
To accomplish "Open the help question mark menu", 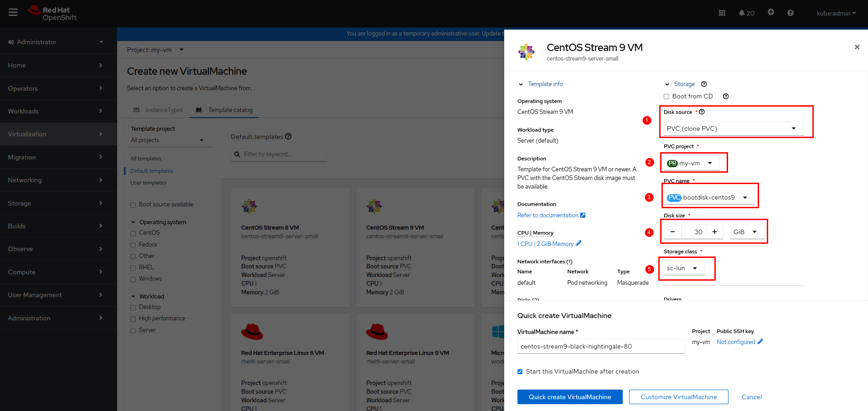I will pyautogui.click(x=790, y=13).
